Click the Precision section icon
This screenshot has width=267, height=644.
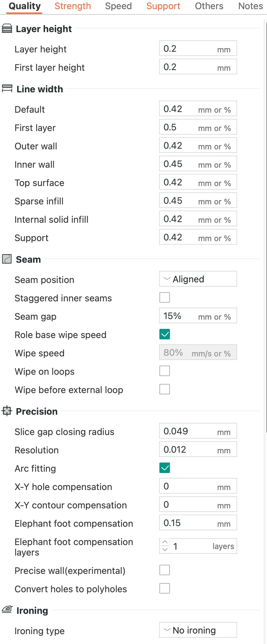point(7,411)
